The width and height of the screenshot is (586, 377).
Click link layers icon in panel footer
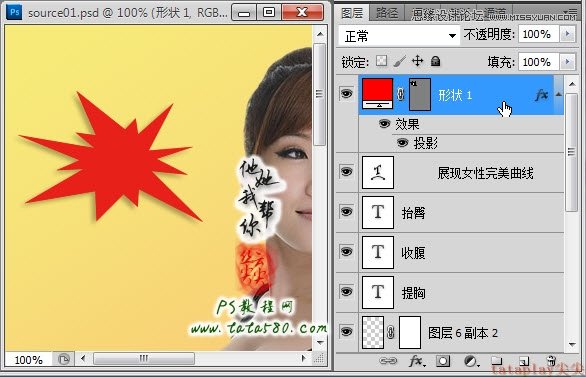pyautogui.click(x=388, y=361)
